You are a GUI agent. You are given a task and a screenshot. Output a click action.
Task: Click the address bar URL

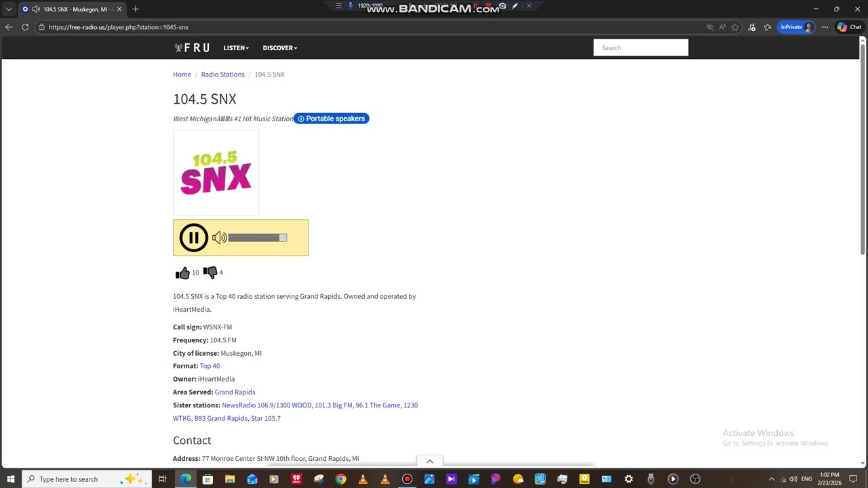[x=119, y=27]
